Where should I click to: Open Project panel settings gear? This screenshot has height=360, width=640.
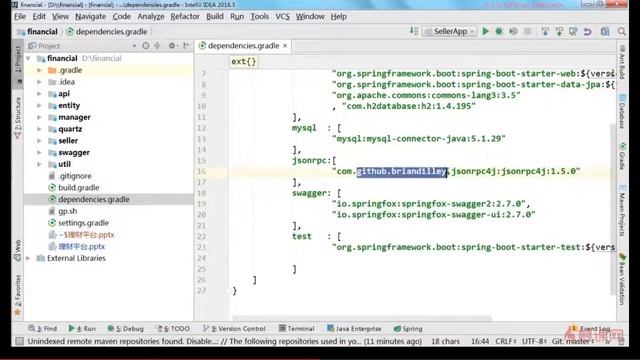tap(172, 46)
